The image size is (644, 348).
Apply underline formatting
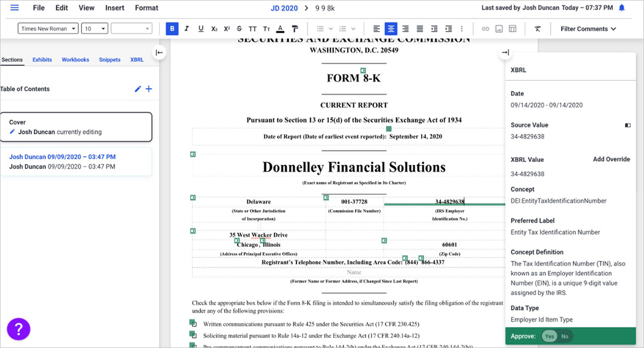[201, 29]
